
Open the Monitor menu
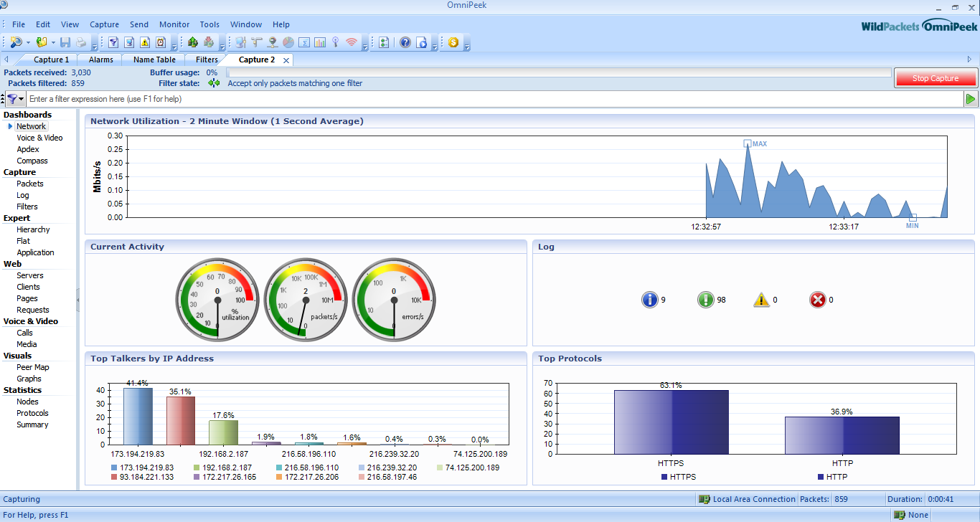(x=174, y=24)
